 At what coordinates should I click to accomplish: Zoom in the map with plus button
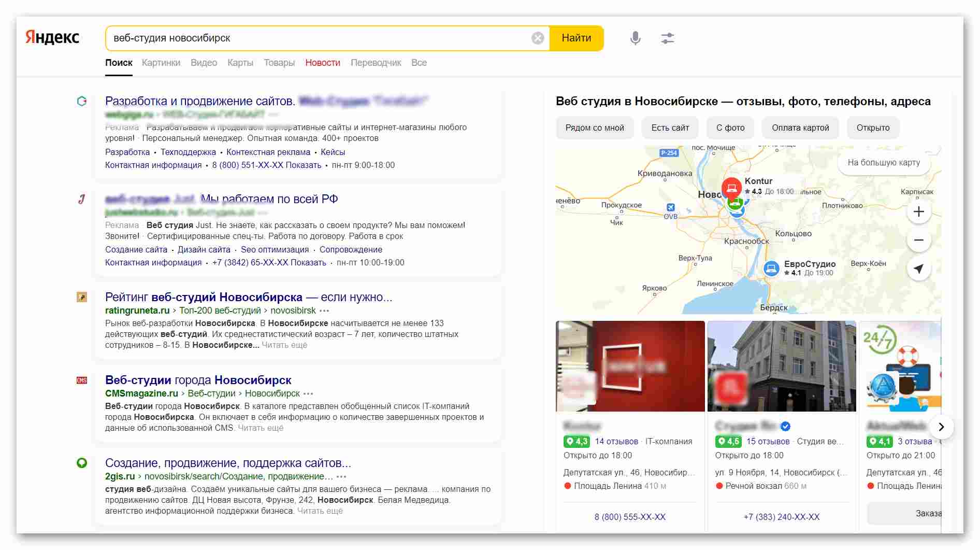pyautogui.click(x=919, y=211)
